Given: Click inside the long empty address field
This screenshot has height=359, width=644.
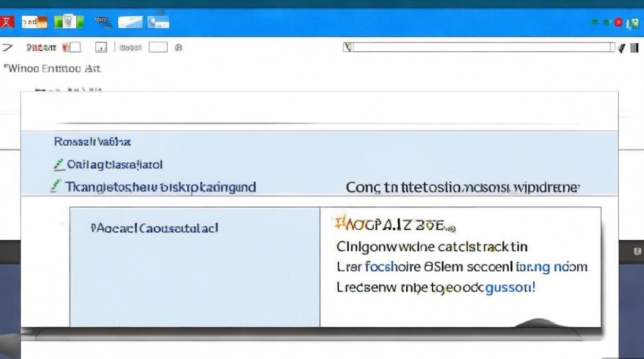Looking at the screenshot, I should point(479,47).
